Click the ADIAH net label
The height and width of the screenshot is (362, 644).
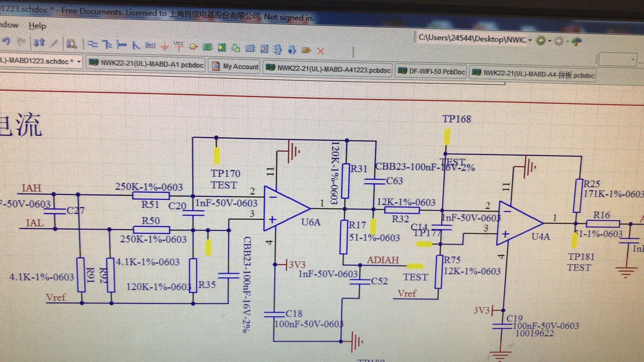coord(383,260)
